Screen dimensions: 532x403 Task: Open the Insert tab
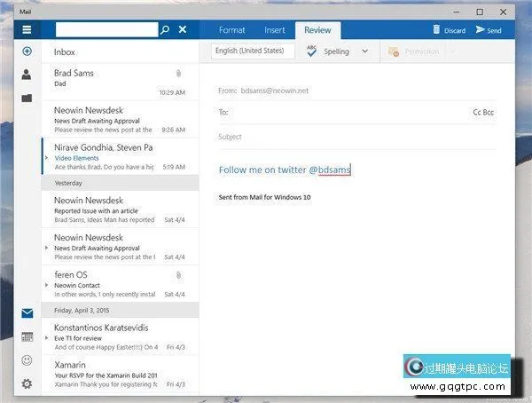pyautogui.click(x=274, y=30)
